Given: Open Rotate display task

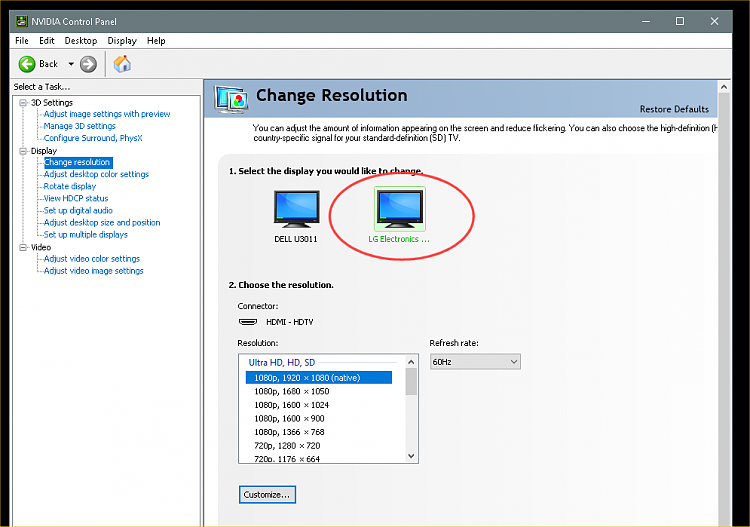Looking at the screenshot, I should [x=70, y=186].
